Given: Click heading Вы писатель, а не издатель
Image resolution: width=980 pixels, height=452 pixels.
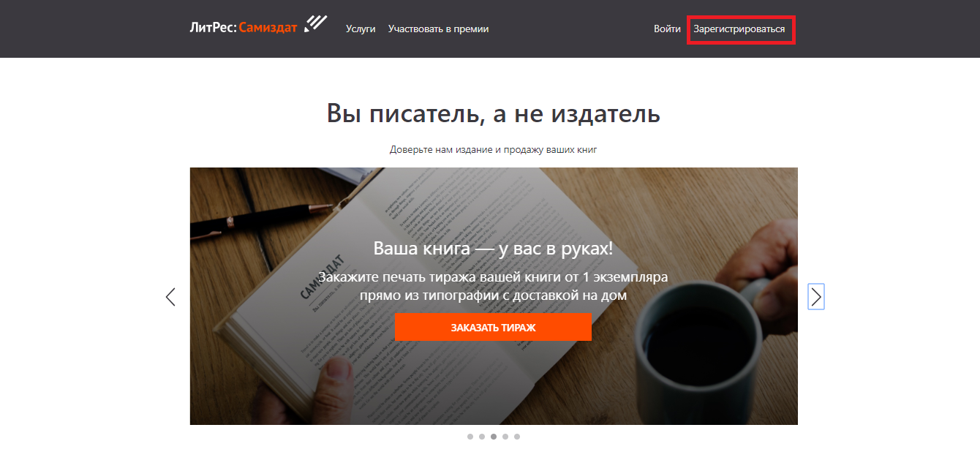Looking at the screenshot, I should (494, 113).
